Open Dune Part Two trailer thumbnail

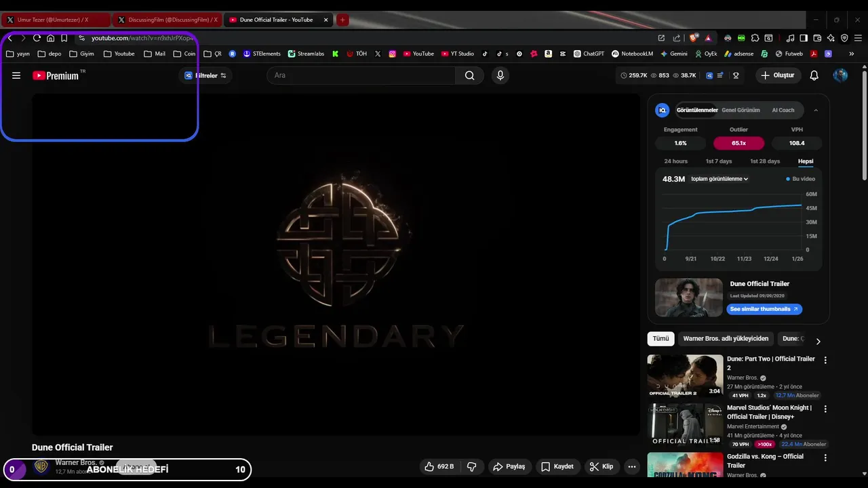[685, 375]
